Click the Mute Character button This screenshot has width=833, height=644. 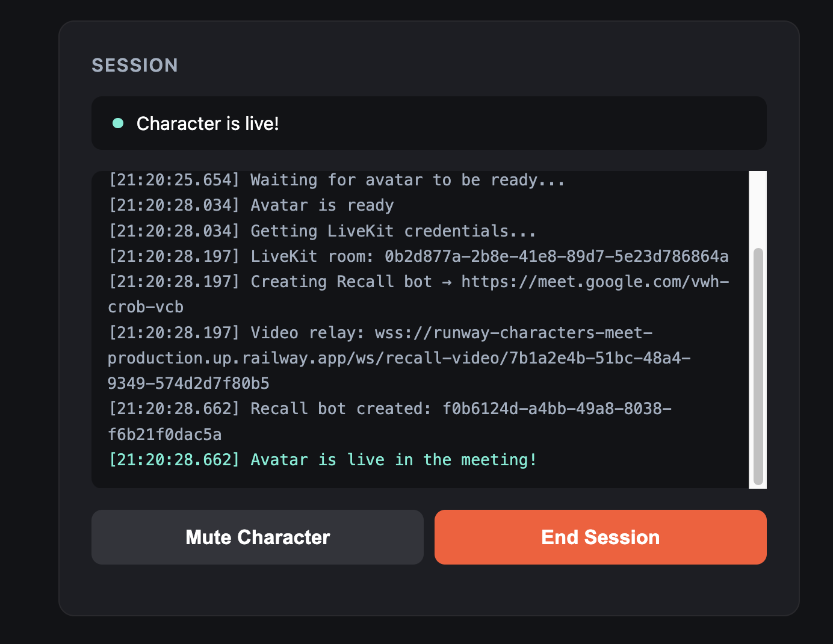tap(258, 537)
